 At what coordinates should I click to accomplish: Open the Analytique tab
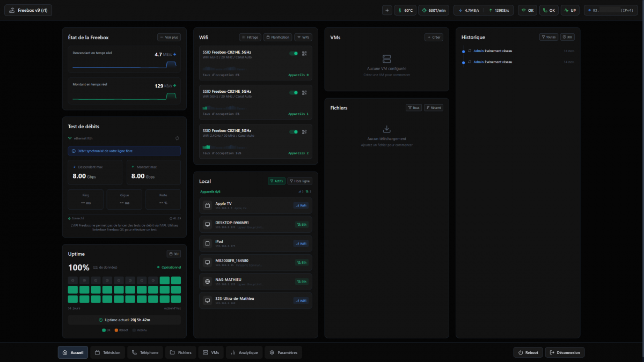coord(245,352)
